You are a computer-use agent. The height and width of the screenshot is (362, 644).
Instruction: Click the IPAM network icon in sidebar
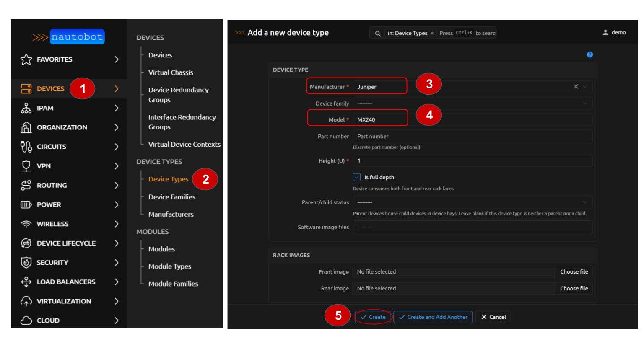click(26, 108)
